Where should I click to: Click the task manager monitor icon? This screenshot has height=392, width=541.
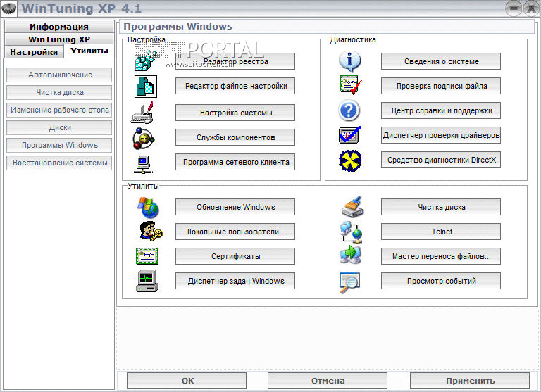[147, 281]
